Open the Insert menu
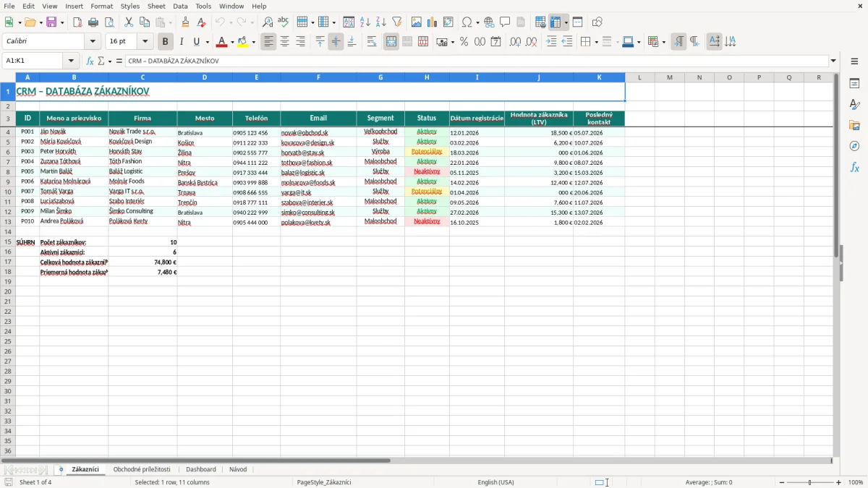Viewport: 868px width, 488px height. point(74,6)
